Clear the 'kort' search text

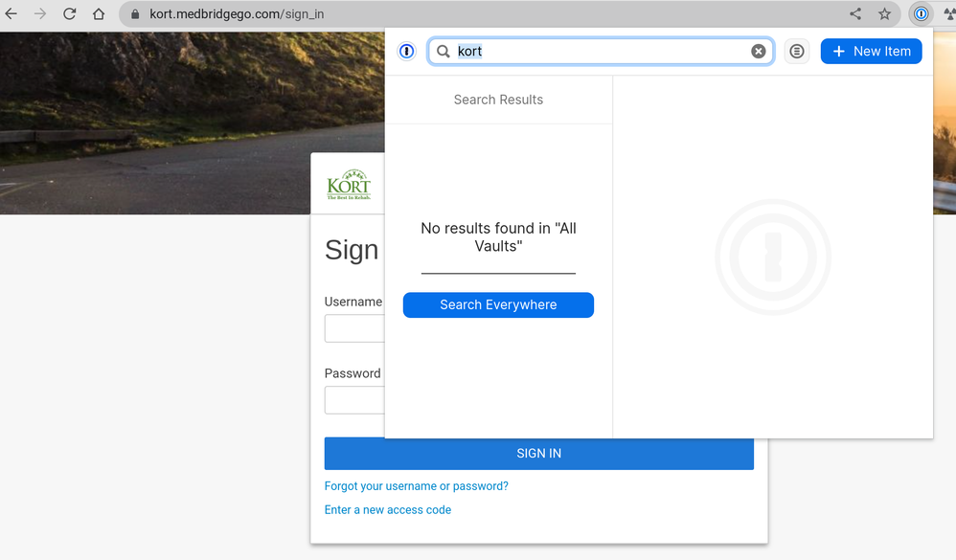coord(758,52)
